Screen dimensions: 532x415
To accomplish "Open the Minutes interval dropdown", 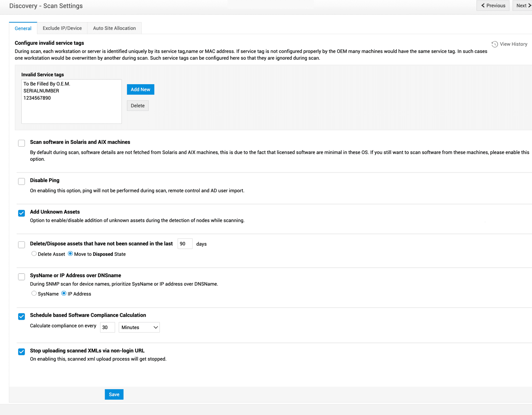I will [139, 327].
